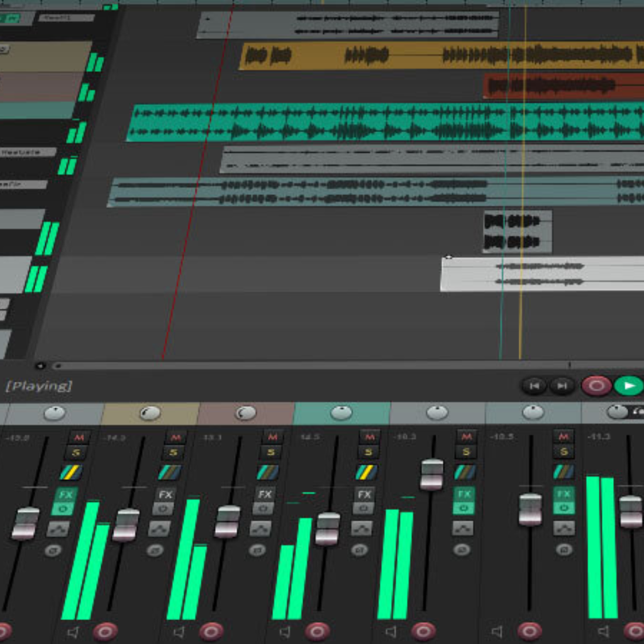The width and height of the screenshot is (644, 644).
Task: Click the raised fader on -10.3 dB channel
Action: point(432,475)
